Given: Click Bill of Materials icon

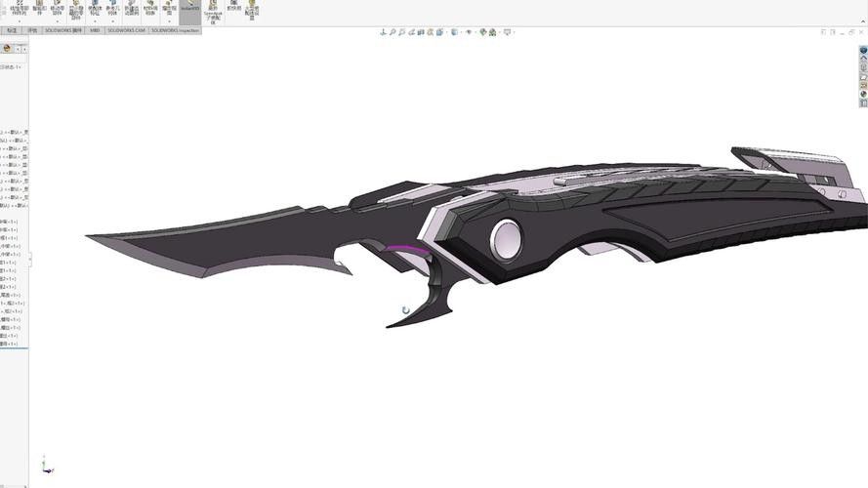Looking at the screenshot, I should pos(150,8).
